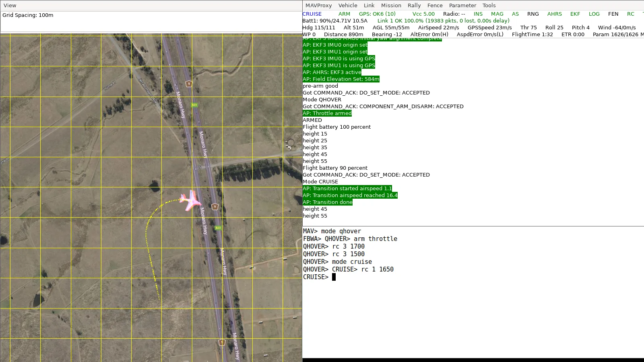Viewport: 644px width, 362px height.
Task: Click the route shield marker beside the aircraft
Action: click(x=215, y=207)
